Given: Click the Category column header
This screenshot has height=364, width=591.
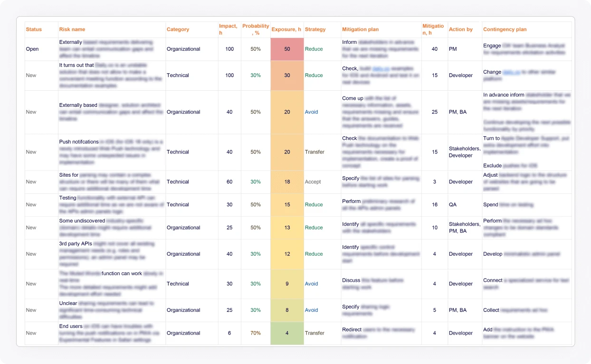Looking at the screenshot, I should click(x=178, y=29).
